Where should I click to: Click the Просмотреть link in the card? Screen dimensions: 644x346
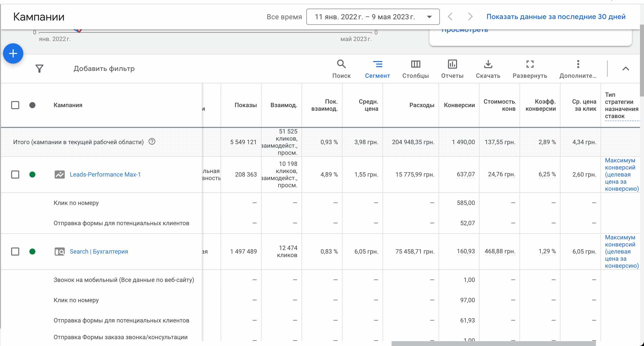coord(464,30)
